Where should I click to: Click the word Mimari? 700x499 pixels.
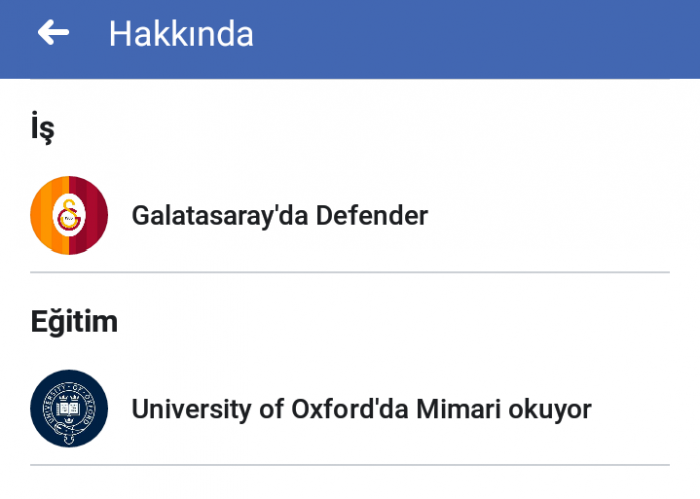[458, 409]
